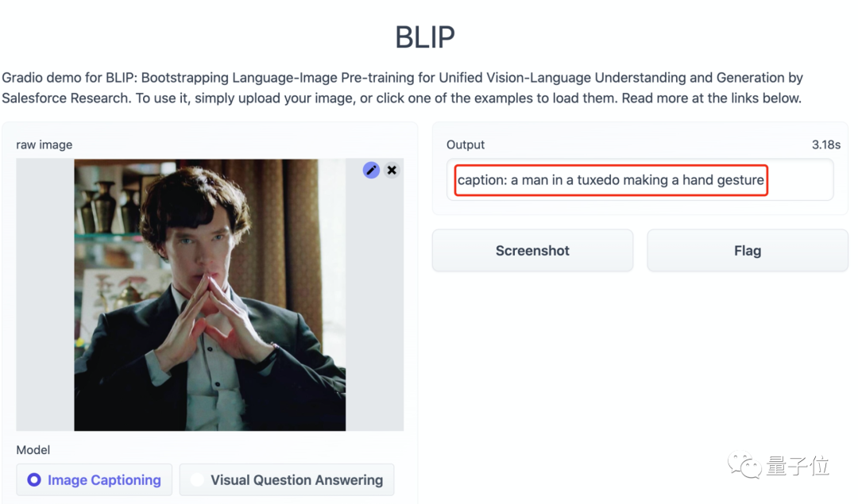Click the gray empty area right of the photo
This screenshot has height=504, width=858.
(374, 317)
